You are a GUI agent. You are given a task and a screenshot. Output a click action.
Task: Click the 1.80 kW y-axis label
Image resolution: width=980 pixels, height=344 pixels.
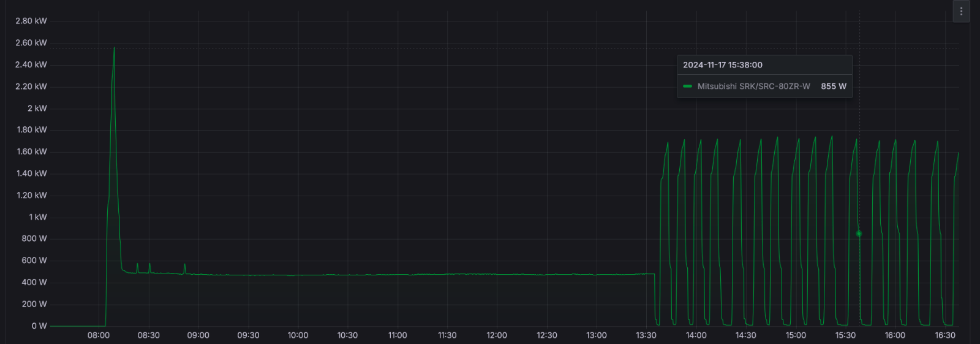[x=32, y=130]
